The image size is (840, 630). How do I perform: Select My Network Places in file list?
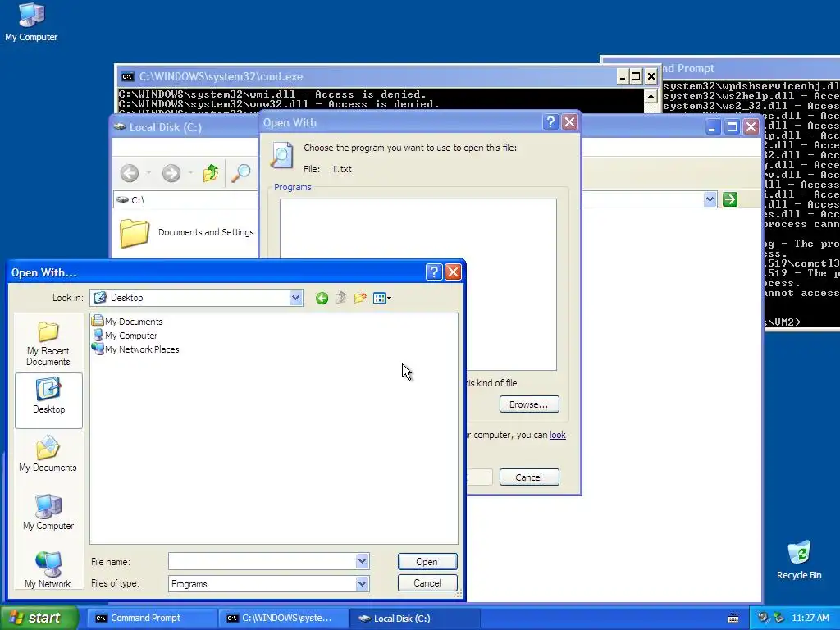[x=135, y=349]
